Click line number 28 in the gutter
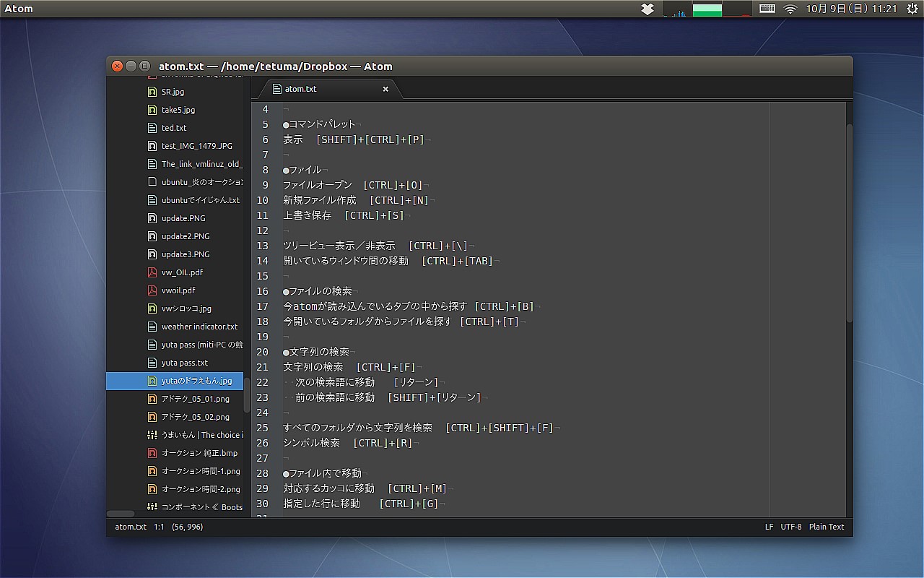Screen dimensions: 924x578 click(x=262, y=473)
